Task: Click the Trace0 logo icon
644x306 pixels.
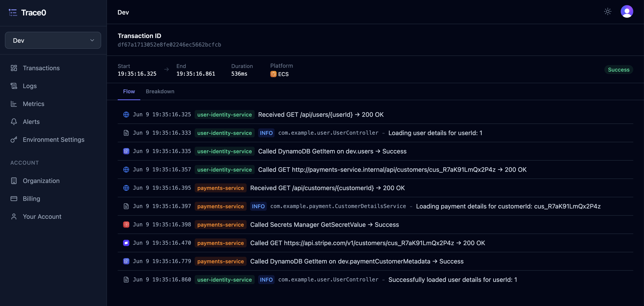Action: (x=13, y=13)
